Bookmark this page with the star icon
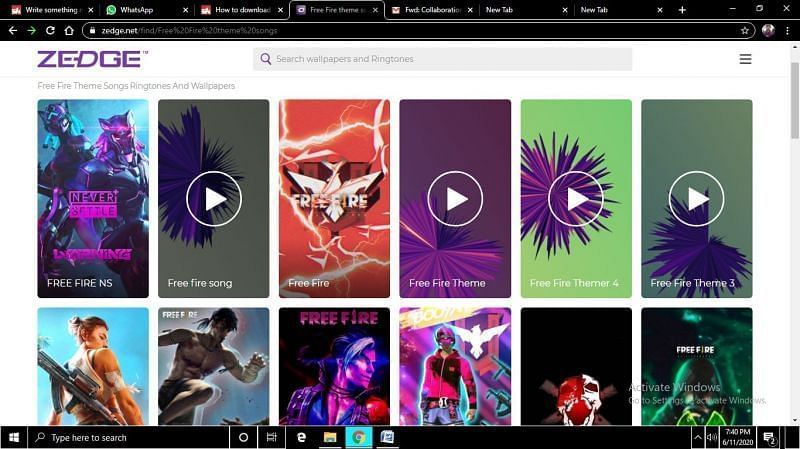The width and height of the screenshot is (800, 449). [745, 30]
